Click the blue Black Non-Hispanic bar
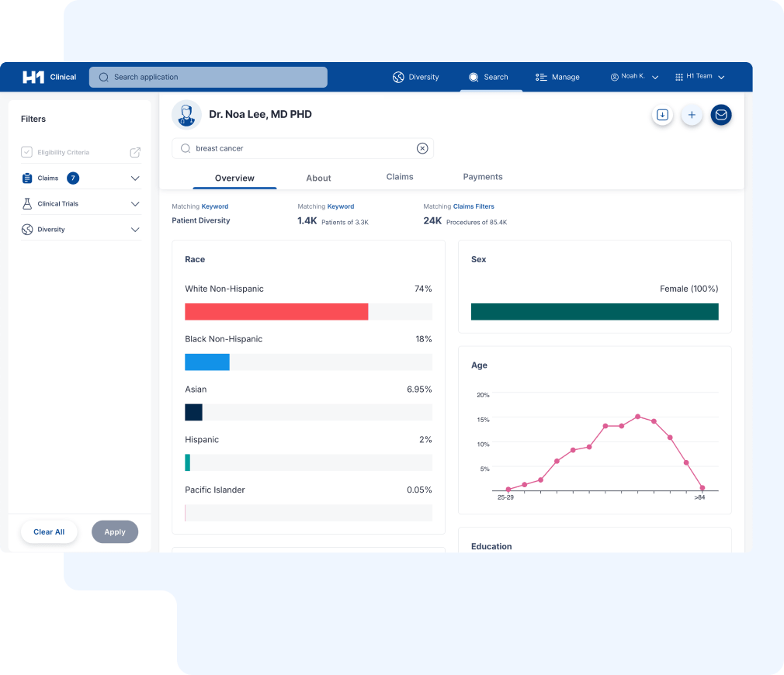 [x=207, y=362]
